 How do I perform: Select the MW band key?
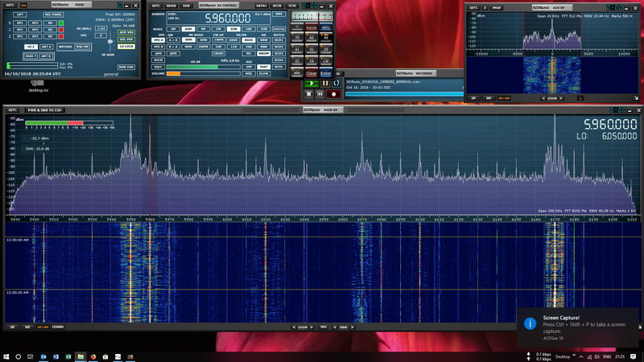(x=297, y=73)
